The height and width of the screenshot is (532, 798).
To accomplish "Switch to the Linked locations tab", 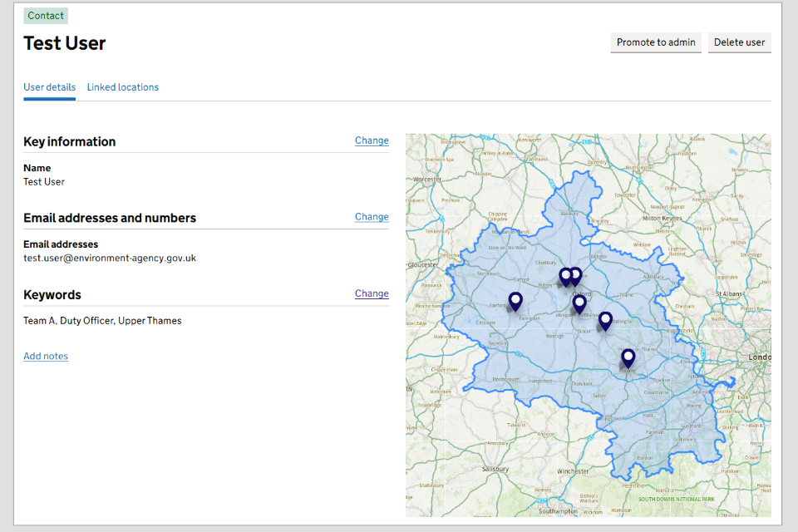I will pos(123,87).
